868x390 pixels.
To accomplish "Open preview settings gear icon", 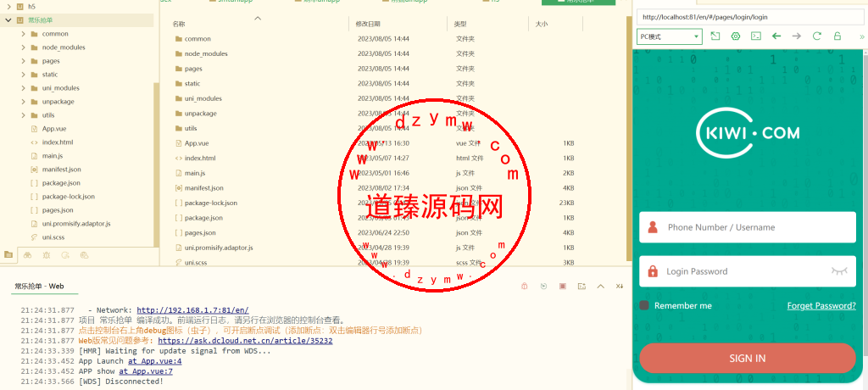I will click(736, 36).
